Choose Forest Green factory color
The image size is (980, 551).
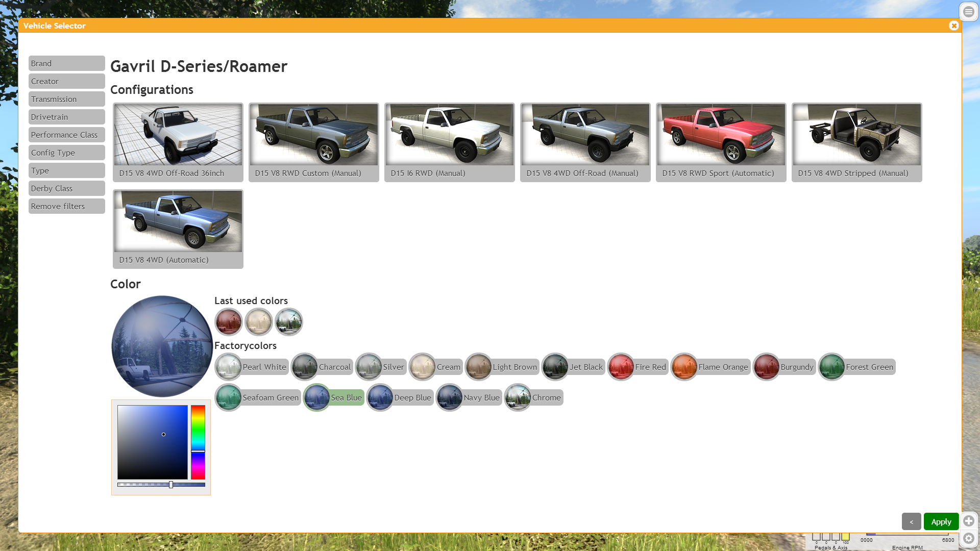pyautogui.click(x=857, y=367)
